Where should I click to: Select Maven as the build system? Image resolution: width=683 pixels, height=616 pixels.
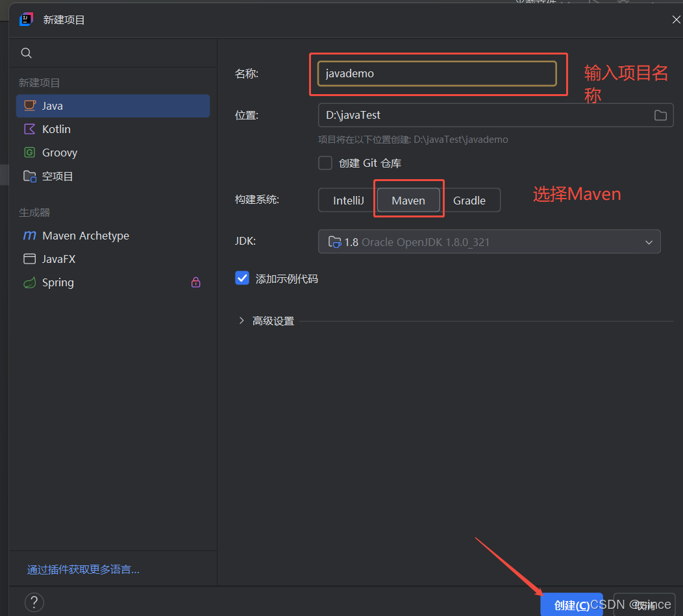tap(408, 201)
